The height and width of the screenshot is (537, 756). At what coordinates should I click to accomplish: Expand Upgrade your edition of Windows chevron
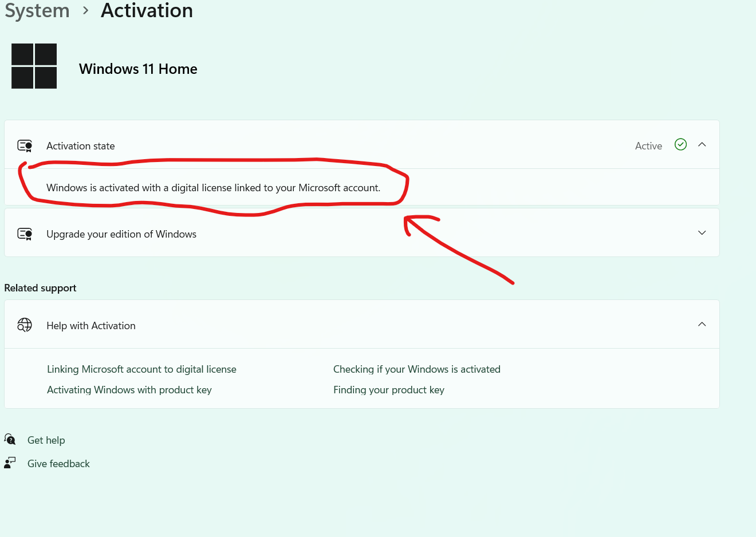(702, 233)
